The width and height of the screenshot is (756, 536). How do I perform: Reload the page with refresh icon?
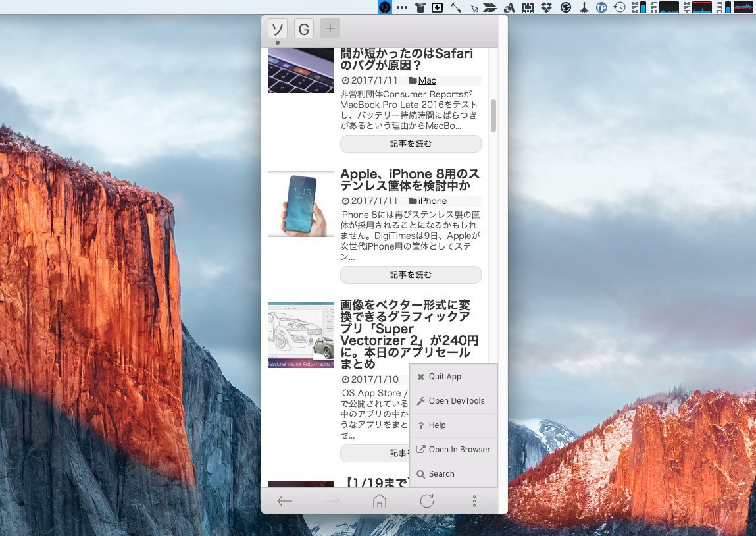point(427,502)
